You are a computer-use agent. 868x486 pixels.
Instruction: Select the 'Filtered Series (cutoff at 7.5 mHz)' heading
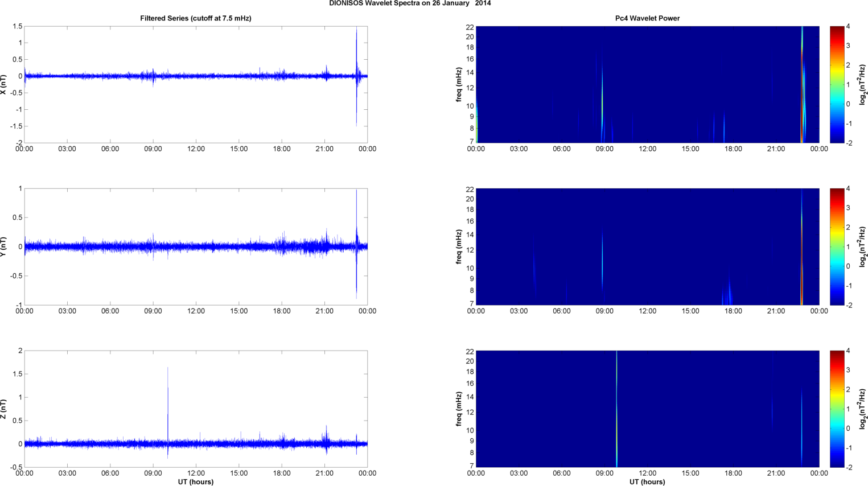[x=196, y=18]
